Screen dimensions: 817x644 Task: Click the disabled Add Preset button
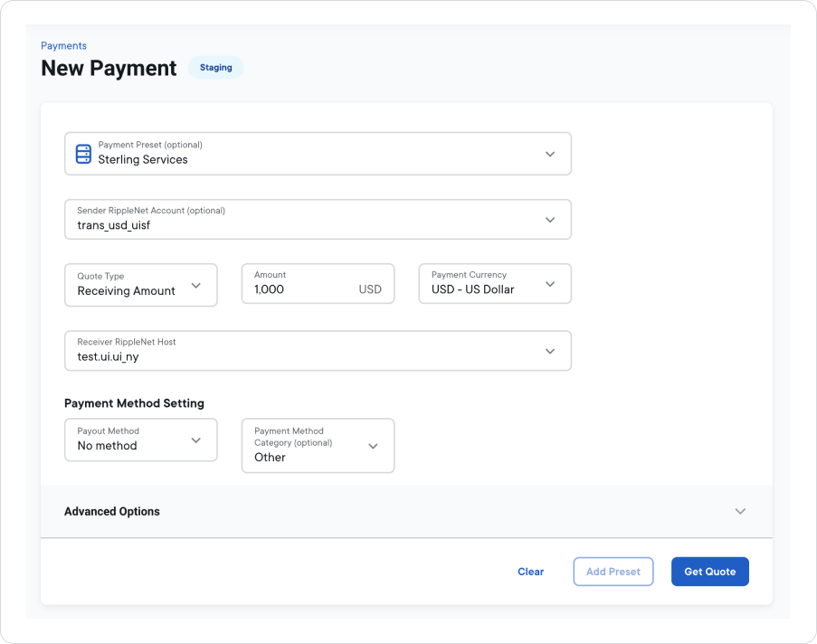613,571
